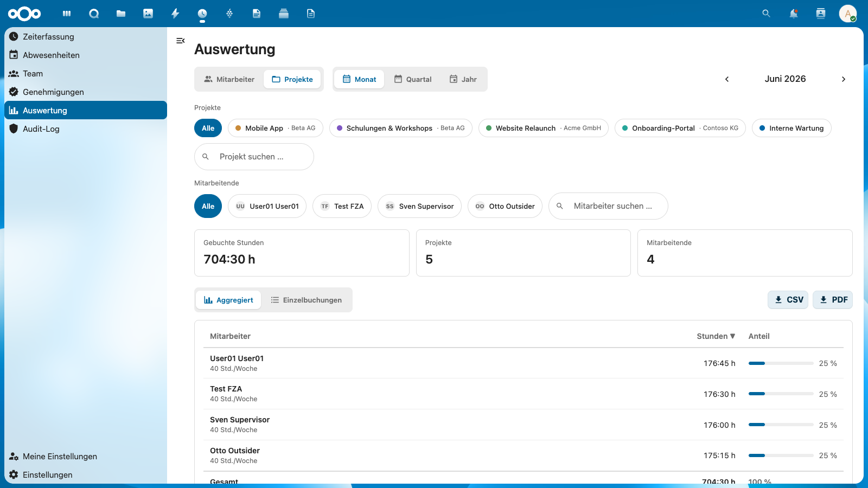
Task: Select Alle projects filter chip
Action: pyautogui.click(x=208, y=128)
